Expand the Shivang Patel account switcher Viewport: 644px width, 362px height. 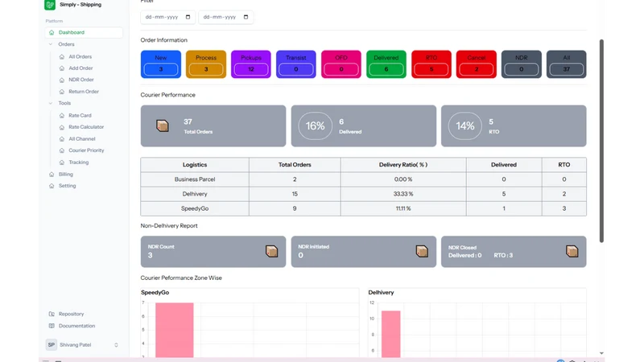tap(116, 345)
